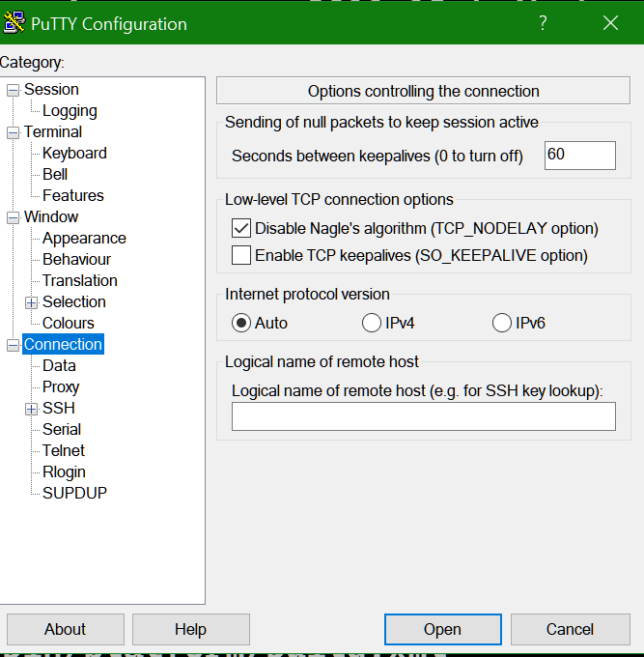Collapse the Terminal tree node
644x657 pixels.
[13, 132]
